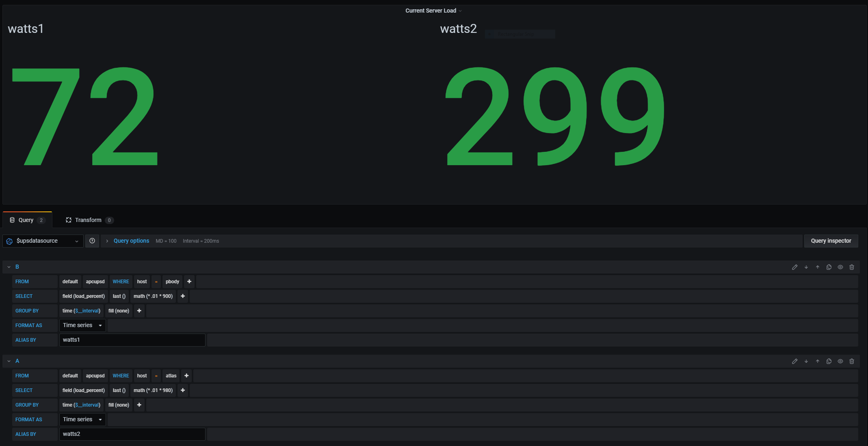Delete query B with the trash icon
The width and height of the screenshot is (868, 446).
[x=852, y=267]
